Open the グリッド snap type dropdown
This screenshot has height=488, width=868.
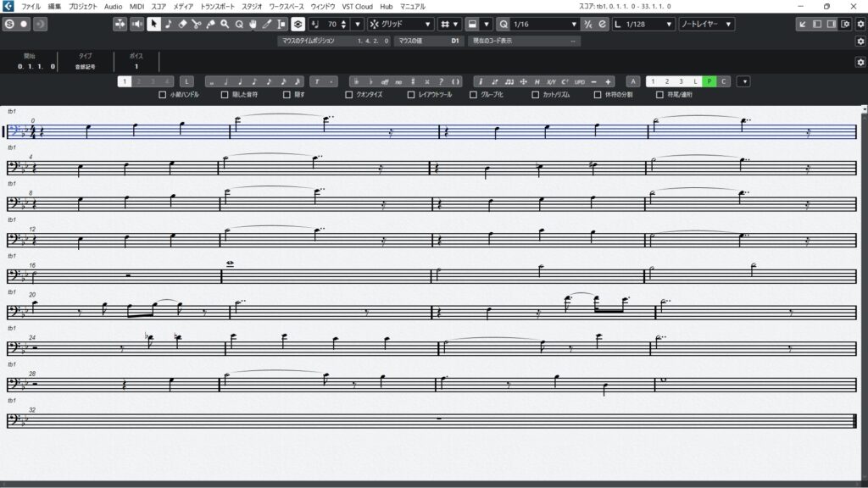pyautogui.click(x=400, y=24)
